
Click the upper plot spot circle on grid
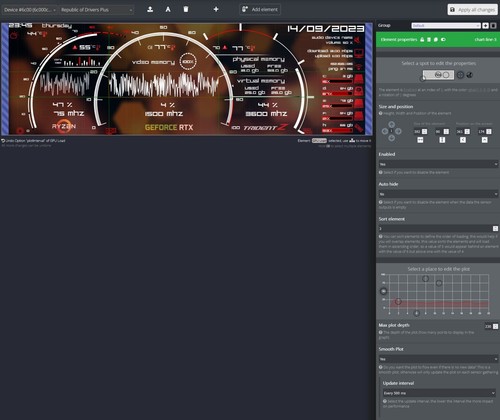tap(425, 278)
